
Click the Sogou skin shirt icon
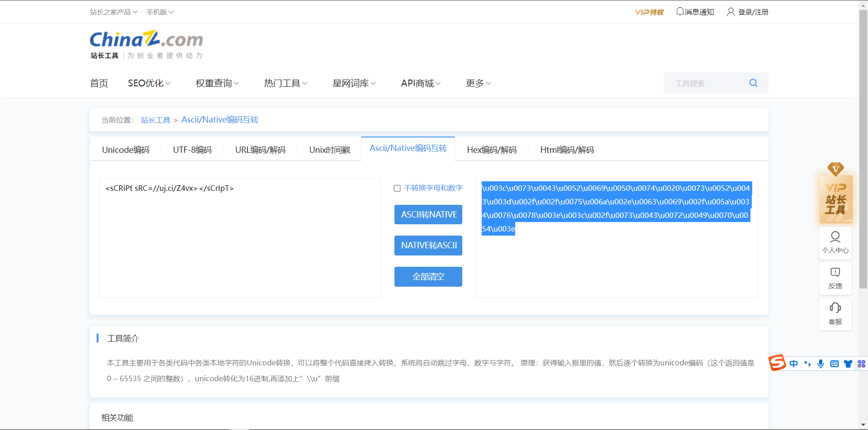tap(848, 364)
